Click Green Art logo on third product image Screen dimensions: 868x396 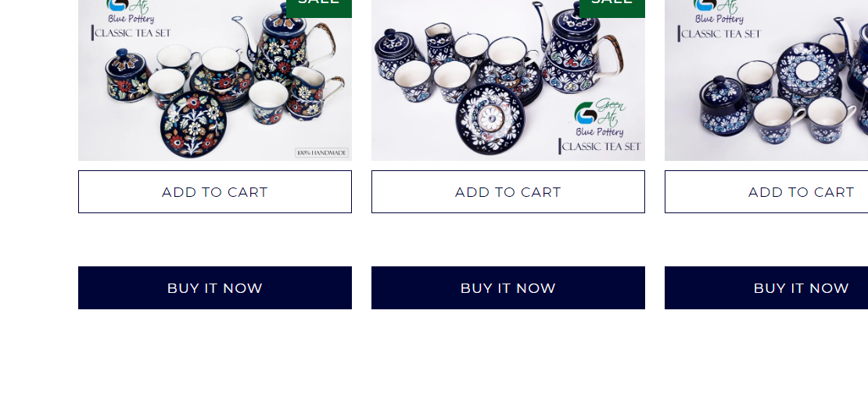(719, 12)
